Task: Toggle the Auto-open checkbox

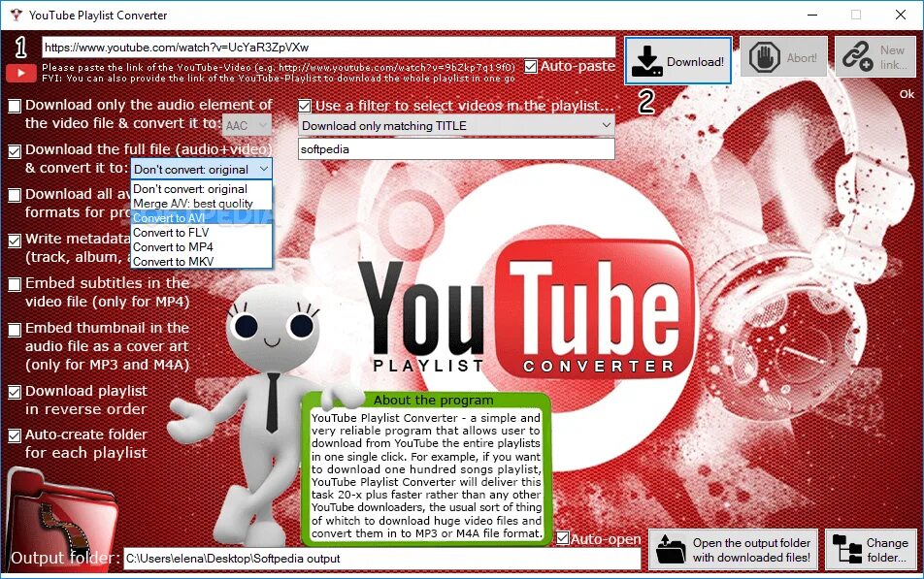Action: point(563,538)
